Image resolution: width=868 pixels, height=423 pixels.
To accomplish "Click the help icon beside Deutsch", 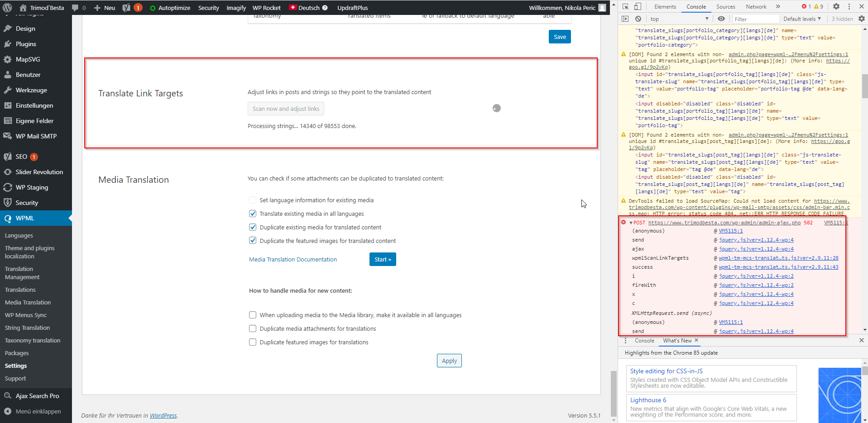I will pos(325,8).
